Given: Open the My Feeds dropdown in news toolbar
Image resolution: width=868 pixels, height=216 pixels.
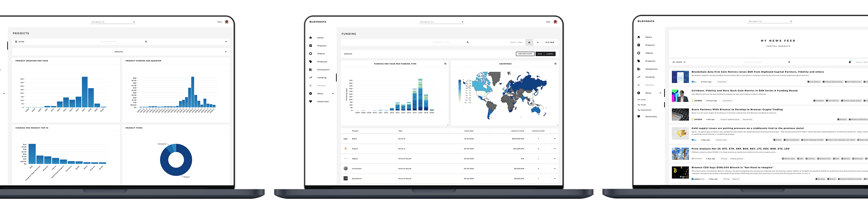Looking at the screenshot, I should (679, 62).
